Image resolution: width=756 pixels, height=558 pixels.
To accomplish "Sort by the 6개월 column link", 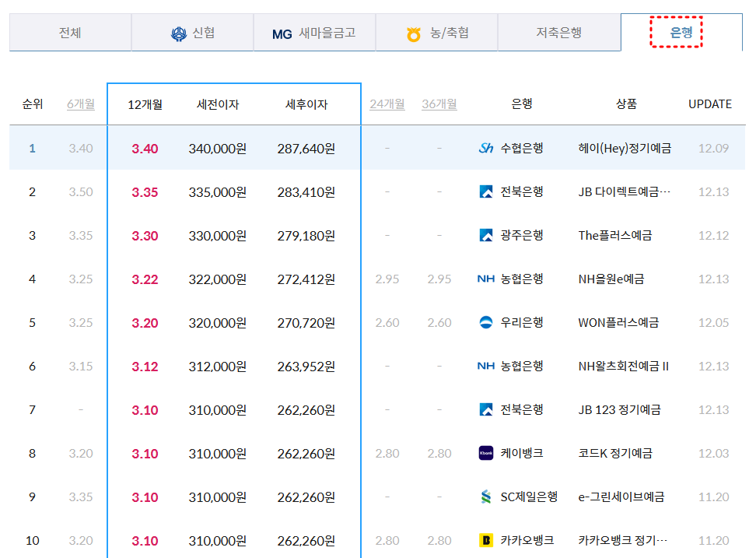I will (81, 104).
